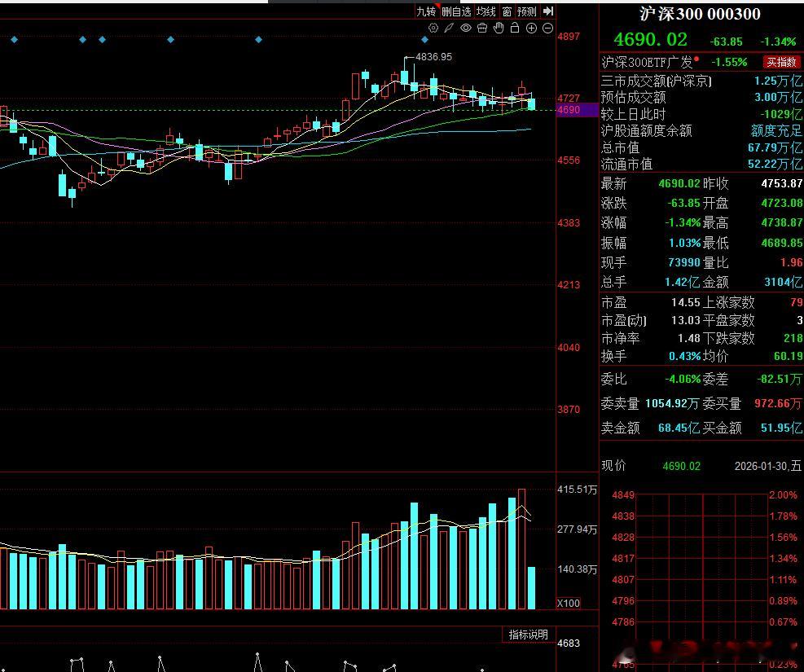Select 买金额 value 51.95亿
The image size is (804, 672).
(x=781, y=428)
